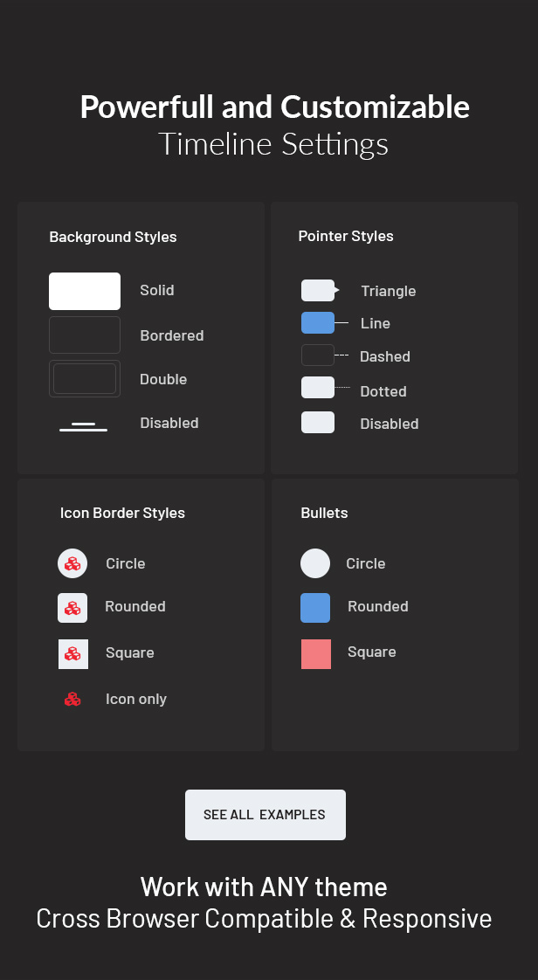Image resolution: width=538 pixels, height=980 pixels.
Task: Click the Solid white background style sample
Action: (85, 291)
